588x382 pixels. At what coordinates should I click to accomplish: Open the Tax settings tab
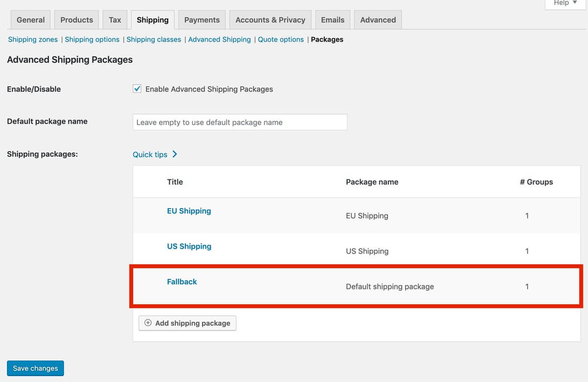click(115, 20)
